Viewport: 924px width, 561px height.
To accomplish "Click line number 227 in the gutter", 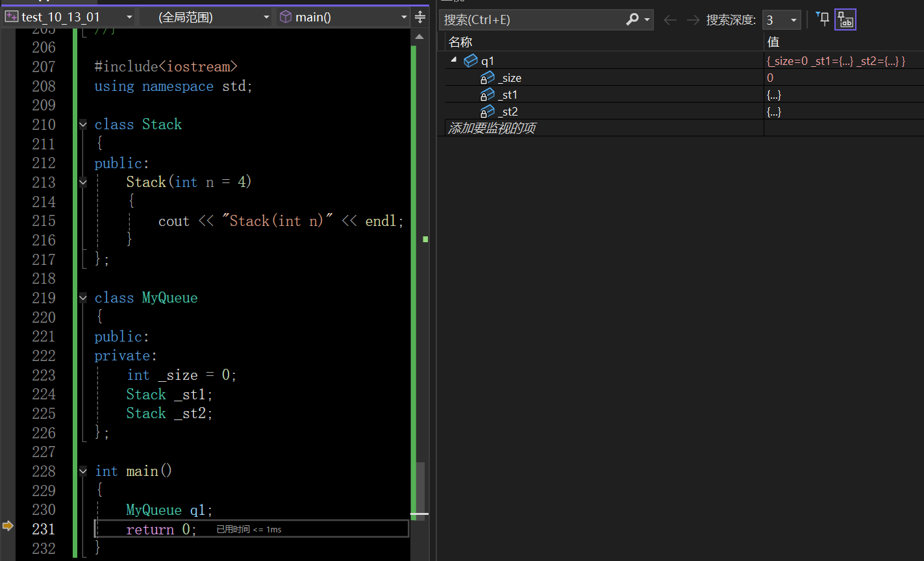I will point(44,452).
